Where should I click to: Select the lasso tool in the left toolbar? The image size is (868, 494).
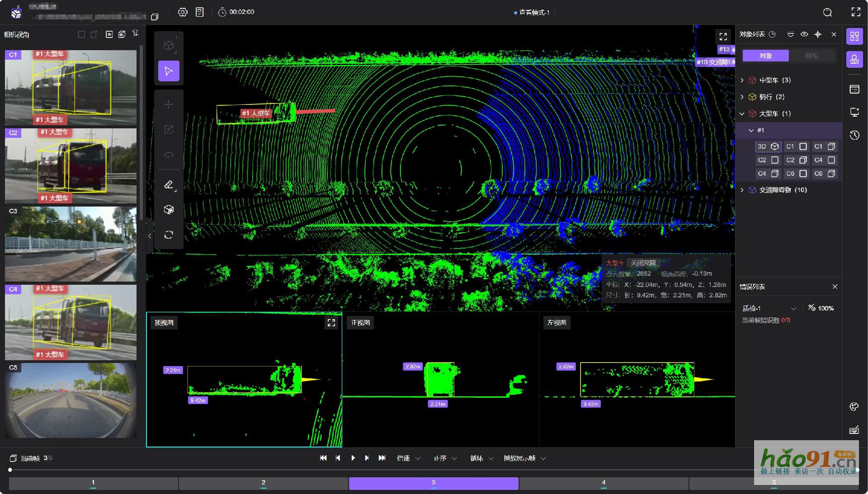click(x=169, y=155)
